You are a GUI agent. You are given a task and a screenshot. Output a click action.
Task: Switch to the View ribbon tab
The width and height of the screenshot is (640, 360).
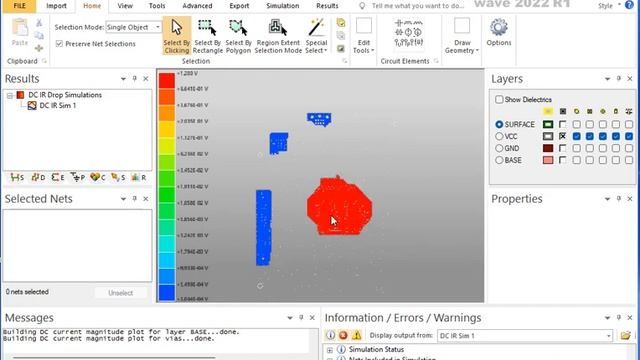click(125, 6)
